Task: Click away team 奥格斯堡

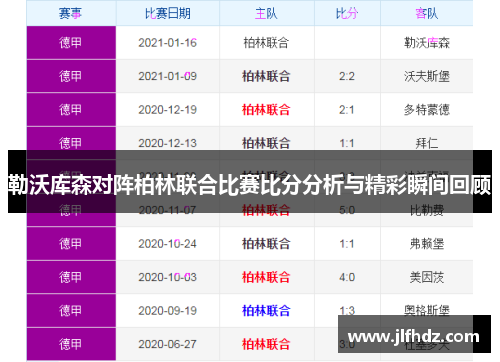Action: [427, 310]
